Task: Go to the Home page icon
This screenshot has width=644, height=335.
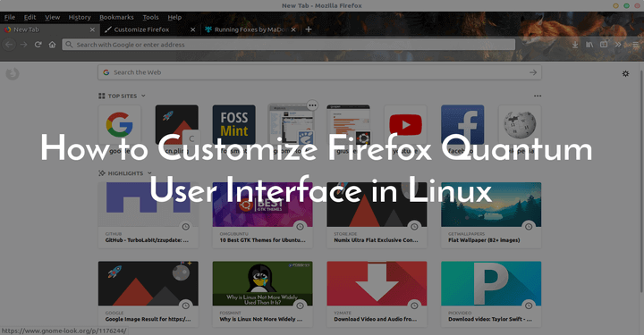Action: (x=52, y=45)
